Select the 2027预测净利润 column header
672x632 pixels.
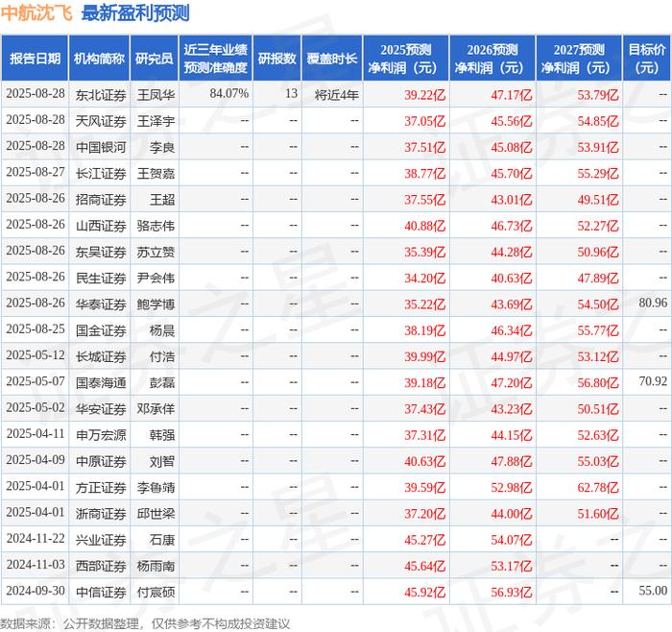579,59
